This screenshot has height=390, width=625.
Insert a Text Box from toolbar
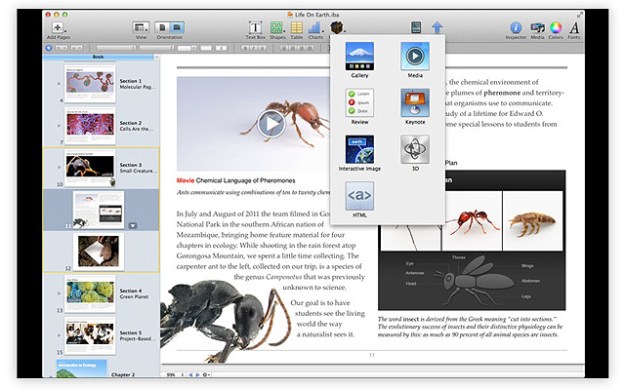(x=255, y=30)
